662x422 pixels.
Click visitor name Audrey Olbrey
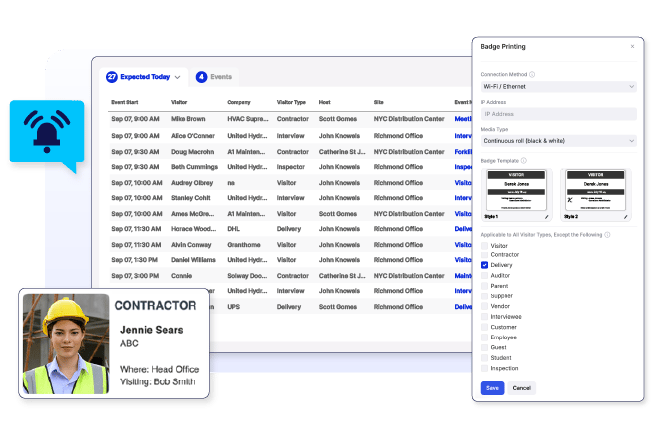192,183
